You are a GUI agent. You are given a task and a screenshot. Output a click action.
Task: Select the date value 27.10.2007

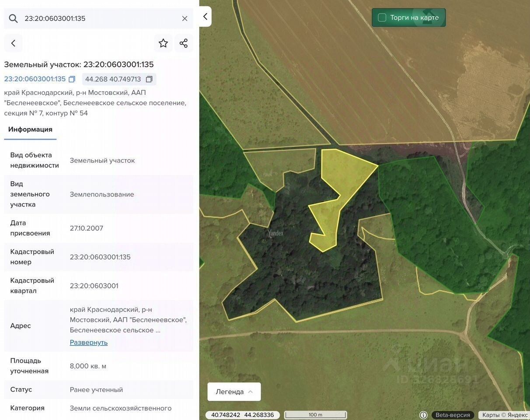87,228
